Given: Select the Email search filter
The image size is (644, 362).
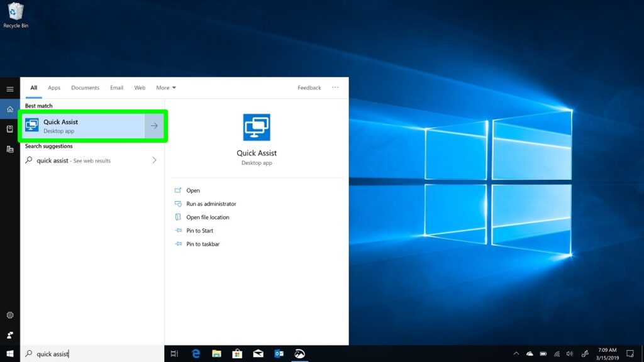Looking at the screenshot, I should pos(116,88).
